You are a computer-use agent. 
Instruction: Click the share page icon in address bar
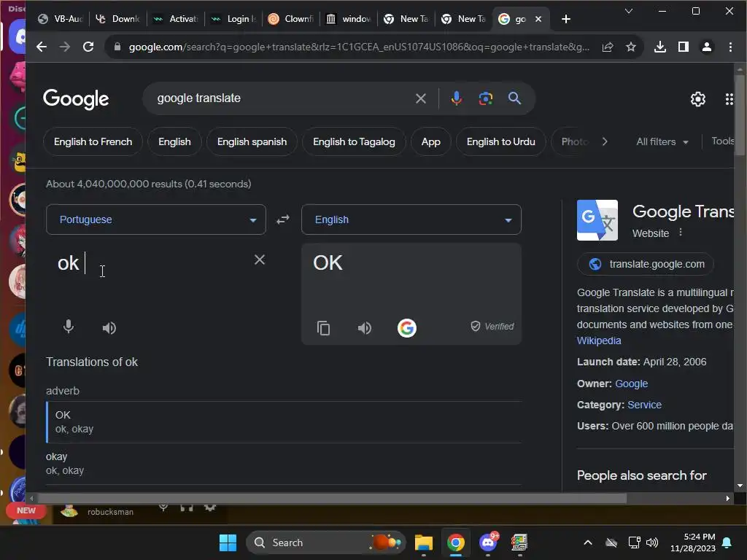pyautogui.click(x=608, y=47)
